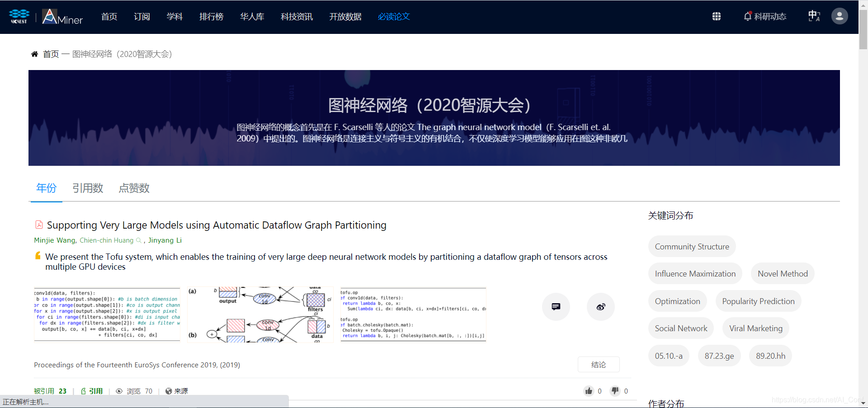Switch to the 点赞数 tab

pyautogui.click(x=134, y=188)
